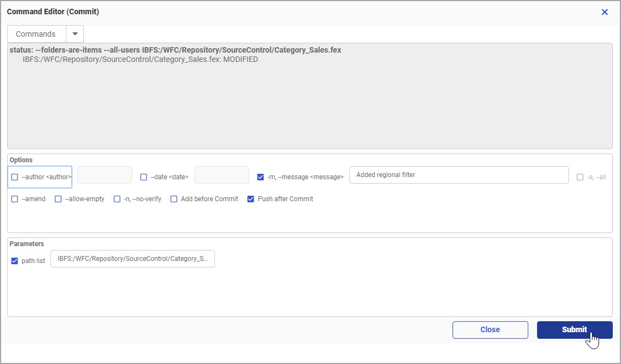Toggle the -a, --all checkbox
This screenshot has height=364, width=621.
580,177
